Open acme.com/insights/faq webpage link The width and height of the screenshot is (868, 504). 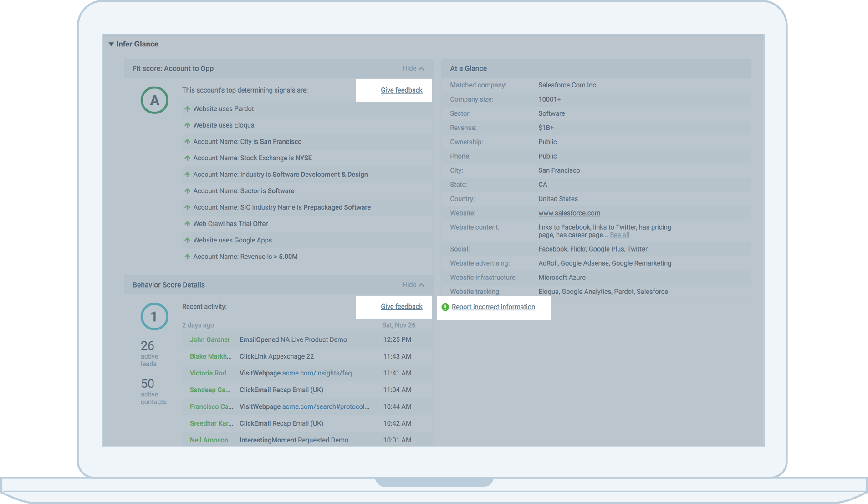(x=317, y=373)
